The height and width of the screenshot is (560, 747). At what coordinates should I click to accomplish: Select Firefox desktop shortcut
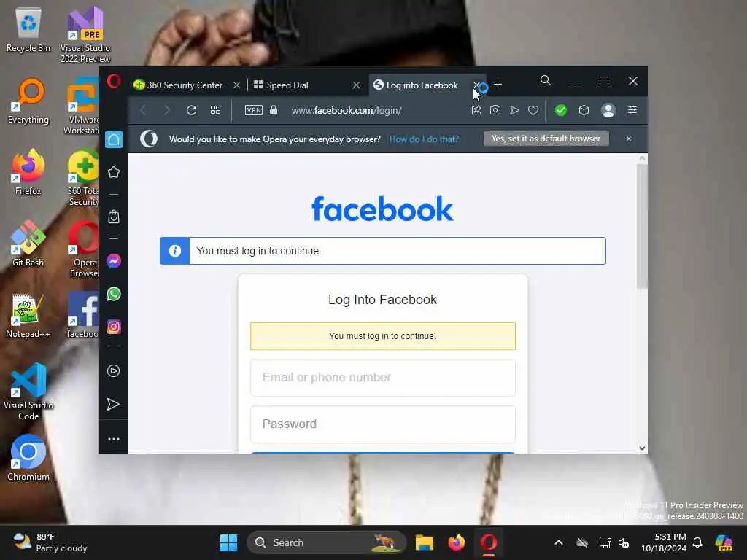28,172
